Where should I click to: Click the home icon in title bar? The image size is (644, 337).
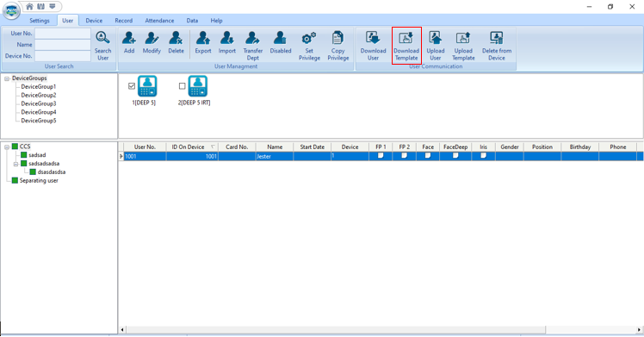click(x=29, y=6)
